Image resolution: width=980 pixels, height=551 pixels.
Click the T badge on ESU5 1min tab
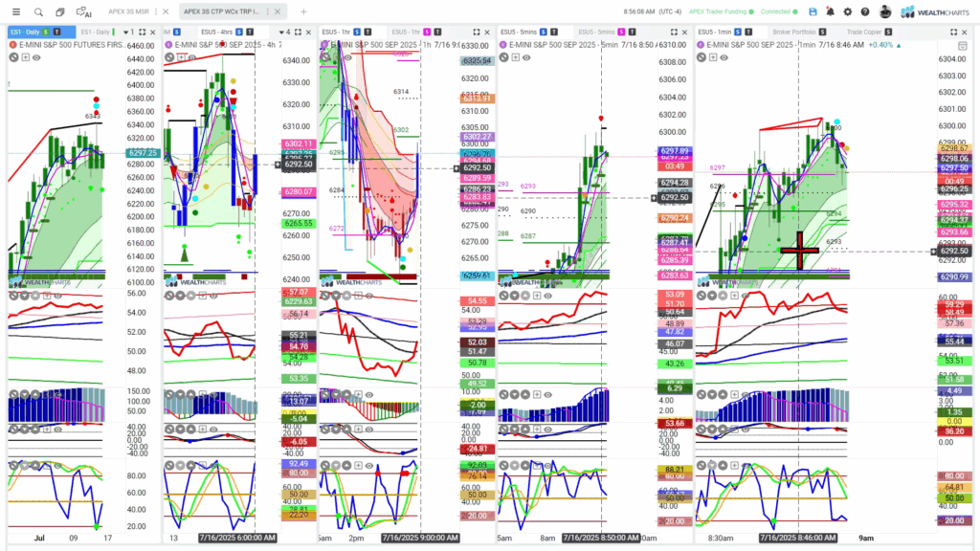pos(749,32)
